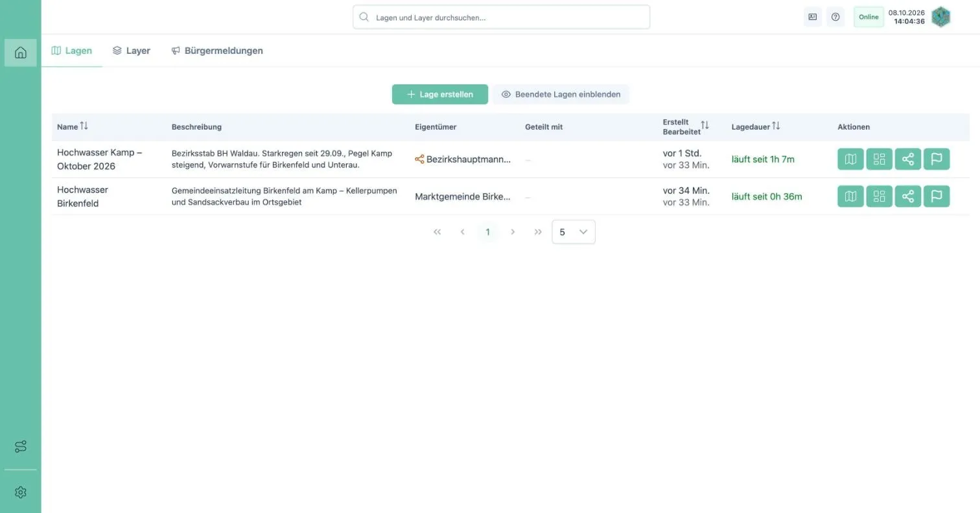Click flag action for Hochwasser Kamp – Oktober 2026
This screenshot has width=980, height=513.
coord(937,159)
